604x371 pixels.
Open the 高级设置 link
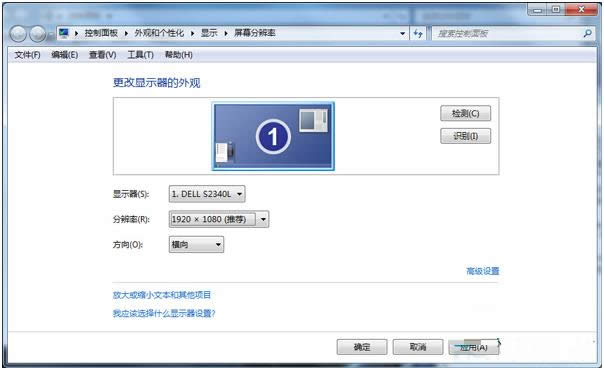point(483,271)
